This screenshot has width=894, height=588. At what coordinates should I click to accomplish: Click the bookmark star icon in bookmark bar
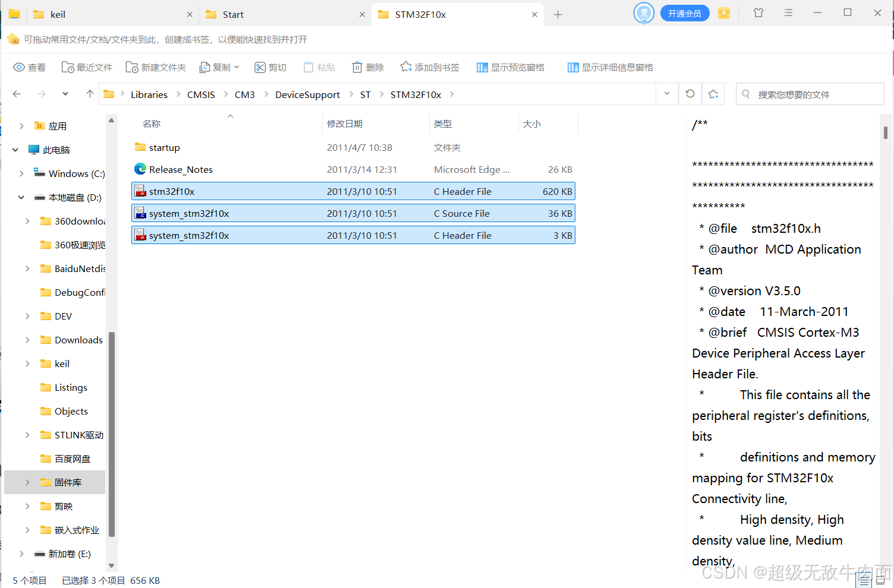point(13,39)
